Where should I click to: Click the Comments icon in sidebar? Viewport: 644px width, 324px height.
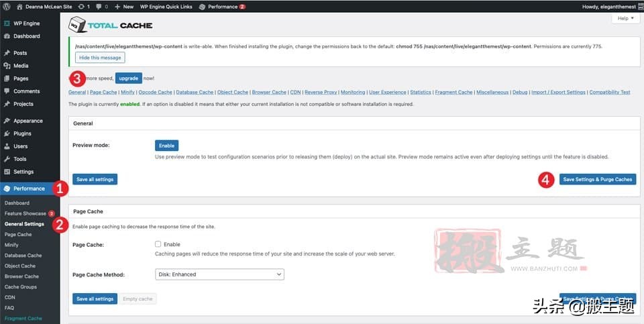[7, 91]
